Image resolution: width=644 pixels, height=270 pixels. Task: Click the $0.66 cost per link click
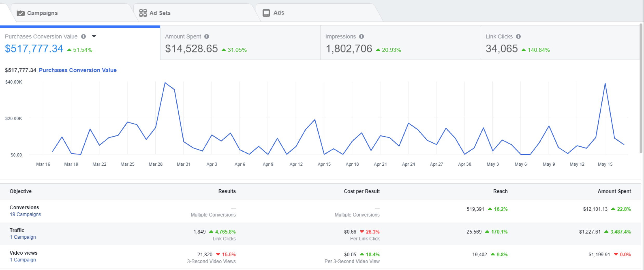click(350, 232)
